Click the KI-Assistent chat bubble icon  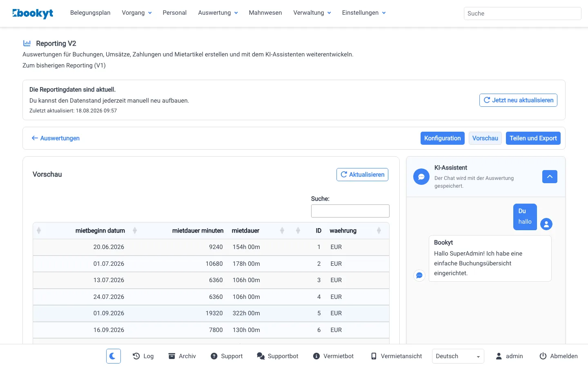click(x=421, y=177)
